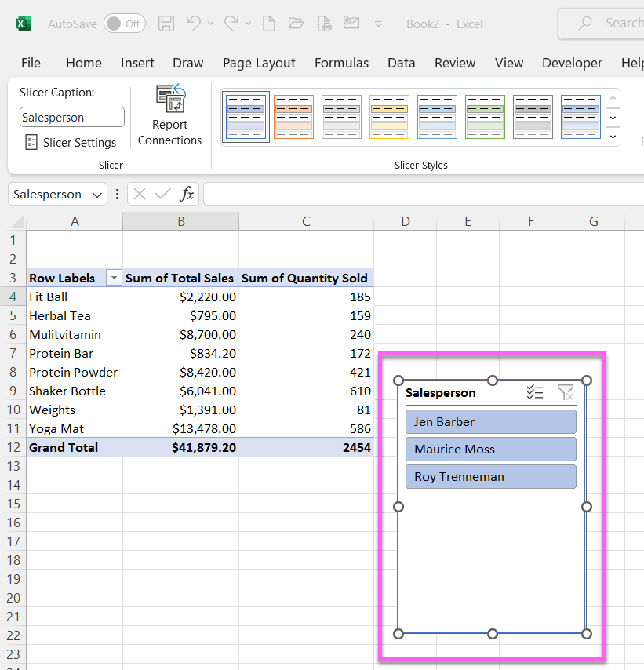Clear the Salesperson slicer filter

point(566,392)
